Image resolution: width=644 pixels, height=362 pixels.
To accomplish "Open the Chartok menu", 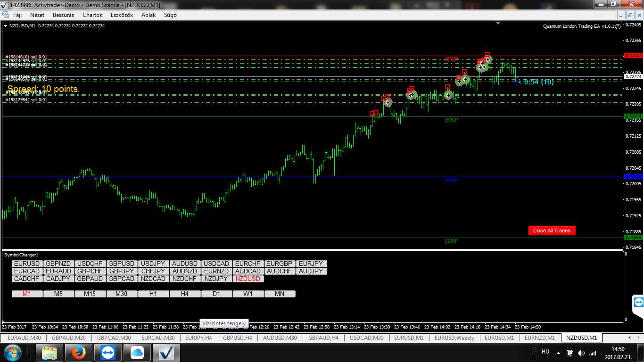I will 92,15.
